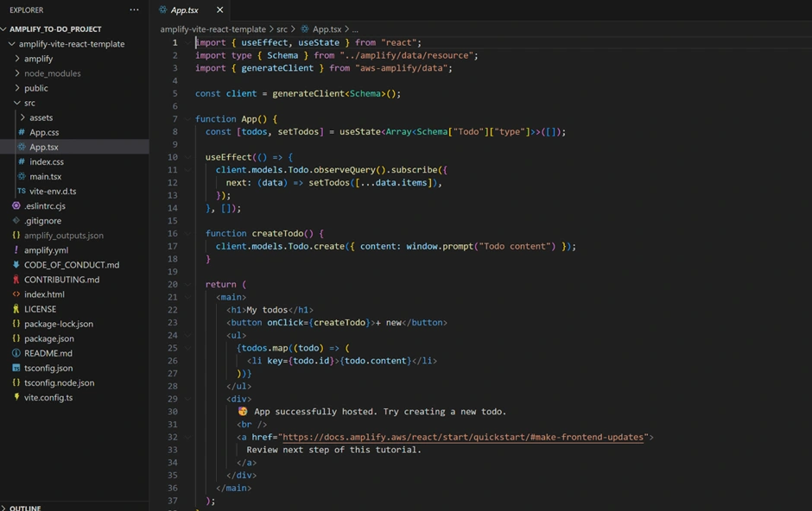Click line number 5 in gutter
The image size is (812, 511).
[x=175, y=93]
